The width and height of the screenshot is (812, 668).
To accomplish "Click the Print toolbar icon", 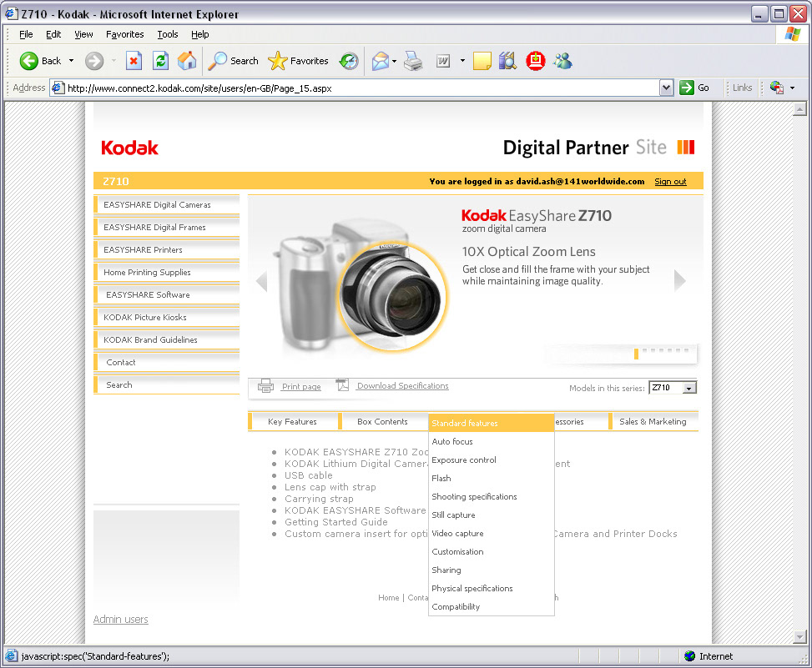I will tap(413, 61).
